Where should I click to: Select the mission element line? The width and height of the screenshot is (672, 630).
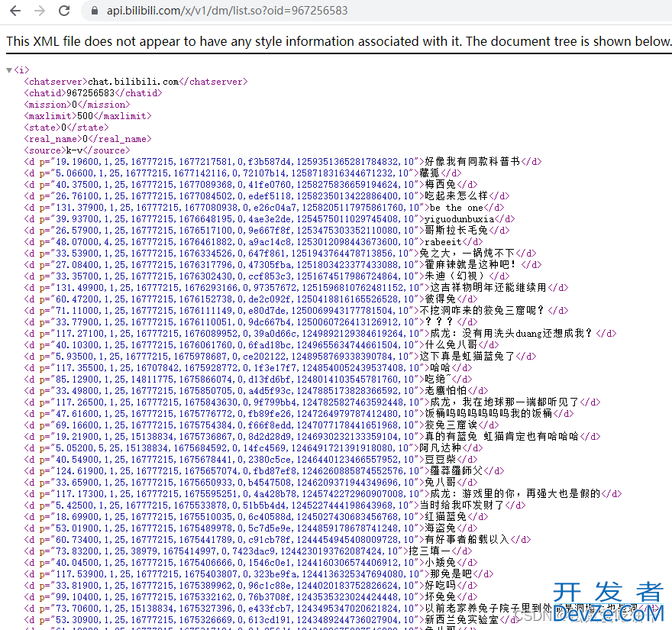coord(77,105)
